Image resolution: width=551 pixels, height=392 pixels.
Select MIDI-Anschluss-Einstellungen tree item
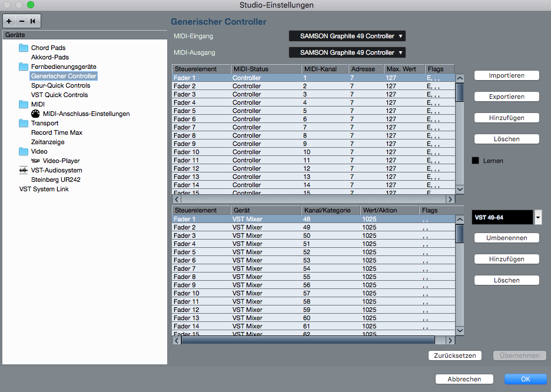[86, 114]
